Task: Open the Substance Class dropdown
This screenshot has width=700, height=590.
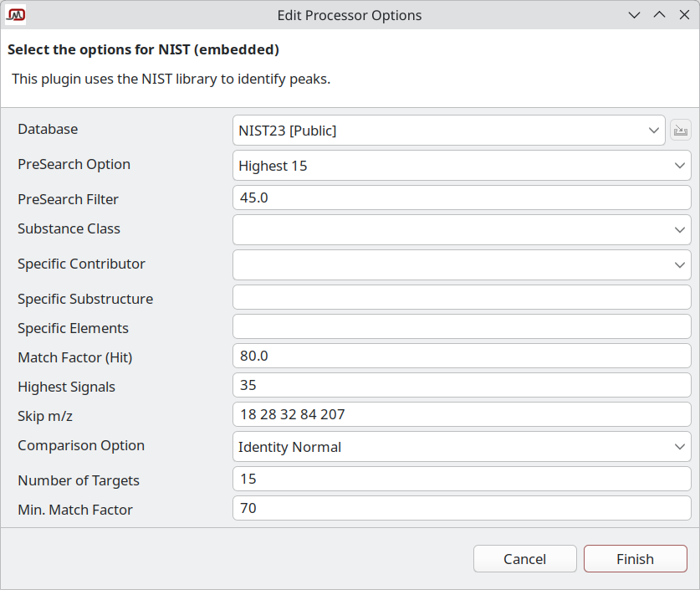Action: 462,229
